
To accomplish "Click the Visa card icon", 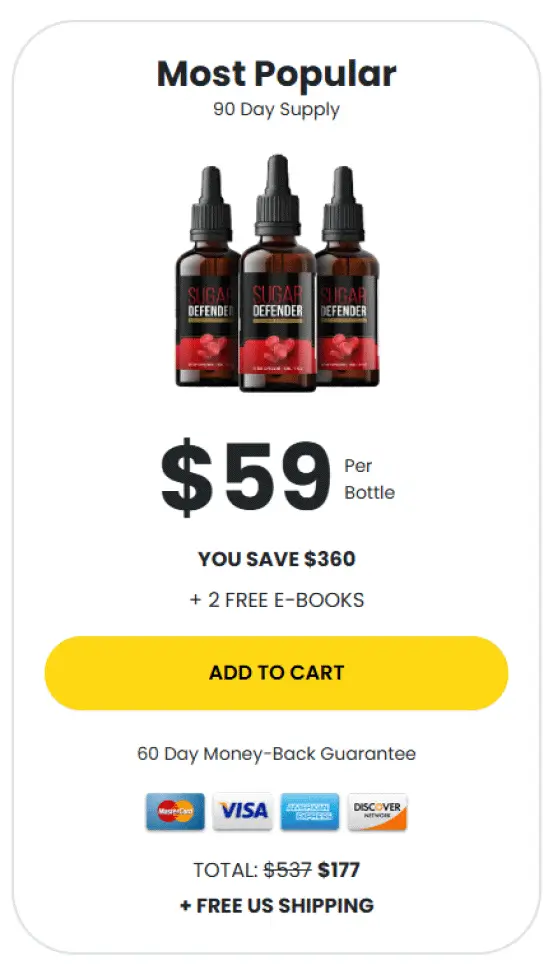I will click(242, 811).
